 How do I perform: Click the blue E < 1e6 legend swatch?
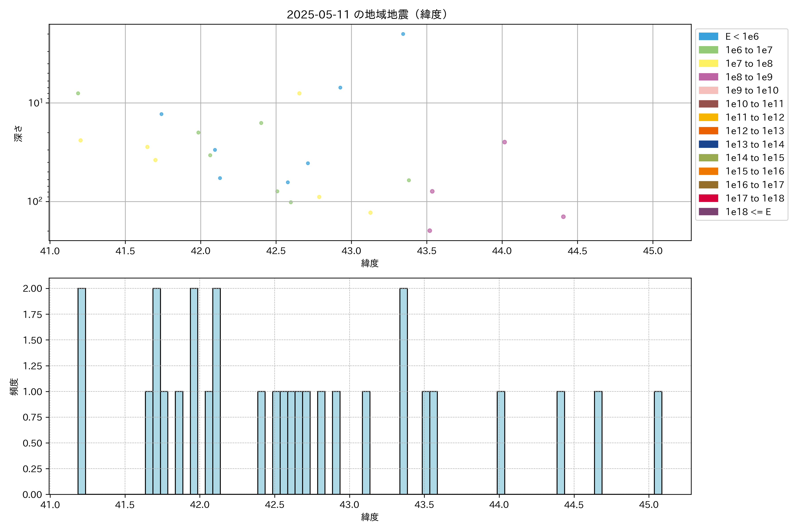708,37
